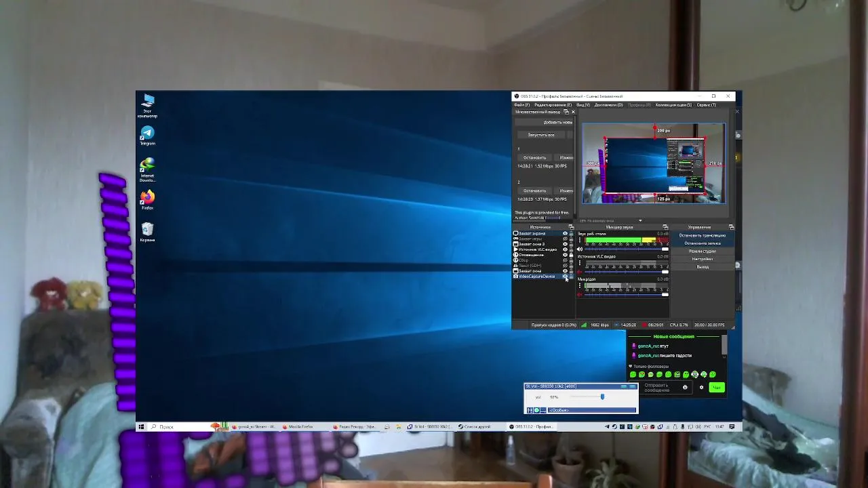Click the OBS preview canvas capture

(x=654, y=163)
